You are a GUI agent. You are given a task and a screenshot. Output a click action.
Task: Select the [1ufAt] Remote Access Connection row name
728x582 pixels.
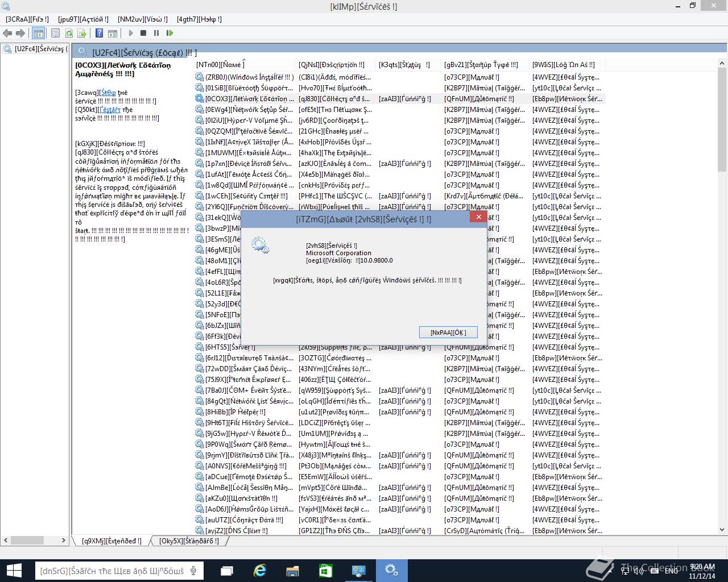[250, 174]
